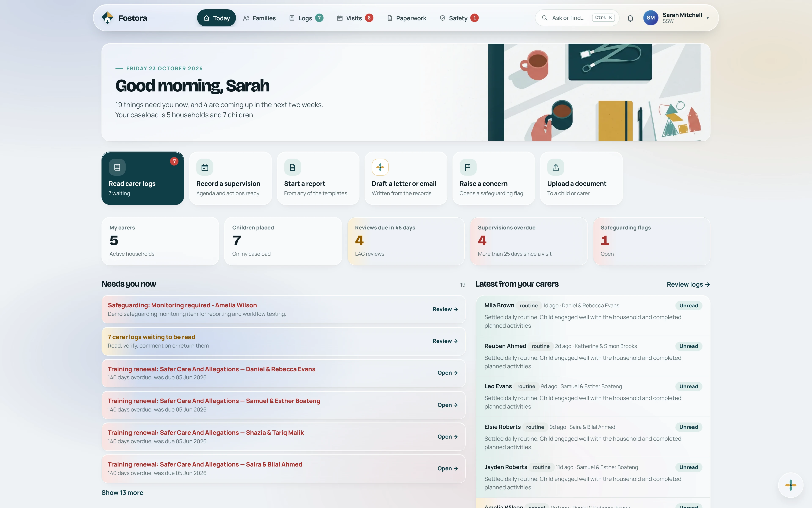Open Mila Brown's carer log entry

tap(593, 315)
